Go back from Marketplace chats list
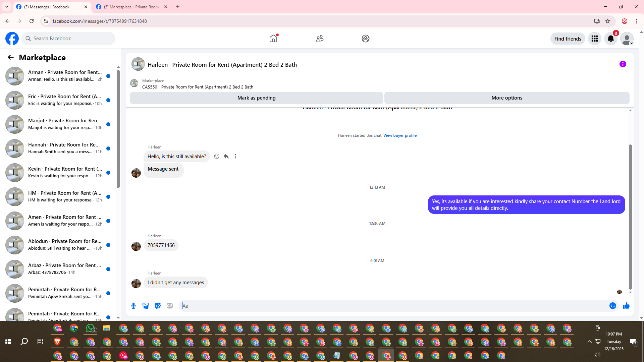 (x=11, y=58)
